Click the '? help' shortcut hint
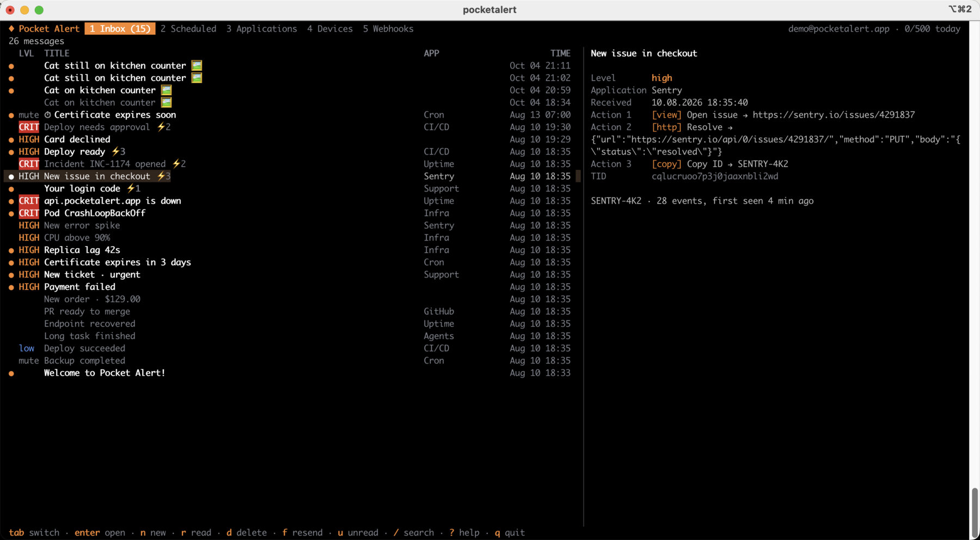Viewport: 980px width, 540px height. [x=464, y=533]
